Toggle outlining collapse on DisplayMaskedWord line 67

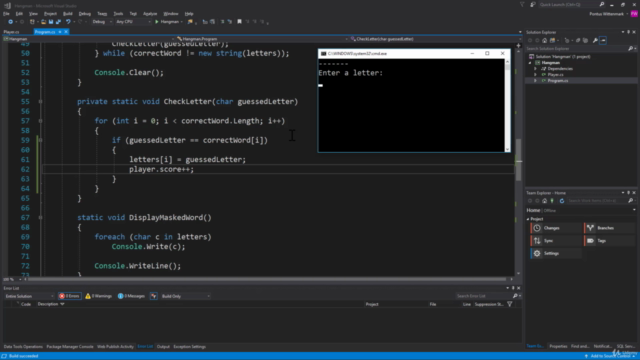coord(40,218)
